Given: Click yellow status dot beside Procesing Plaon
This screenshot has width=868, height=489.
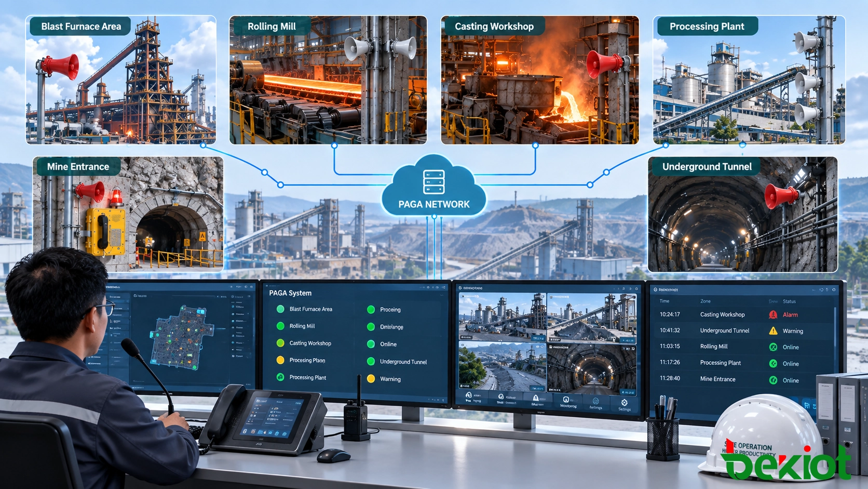Looking at the screenshot, I should (280, 360).
